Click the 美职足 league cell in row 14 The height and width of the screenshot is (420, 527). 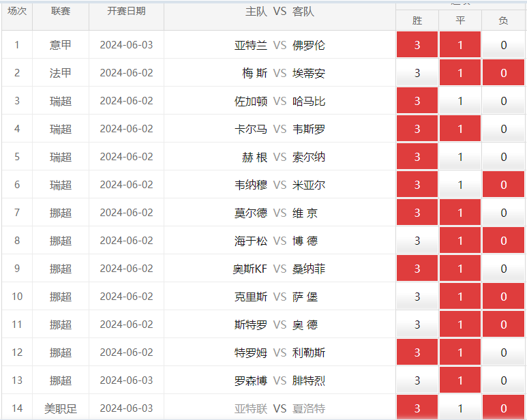pos(61,408)
